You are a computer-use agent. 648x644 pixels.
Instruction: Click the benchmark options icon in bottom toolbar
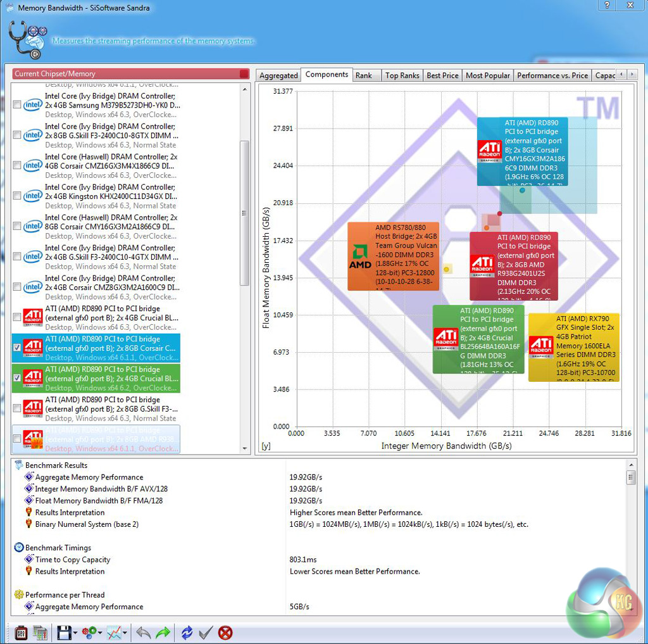pos(21,633)
